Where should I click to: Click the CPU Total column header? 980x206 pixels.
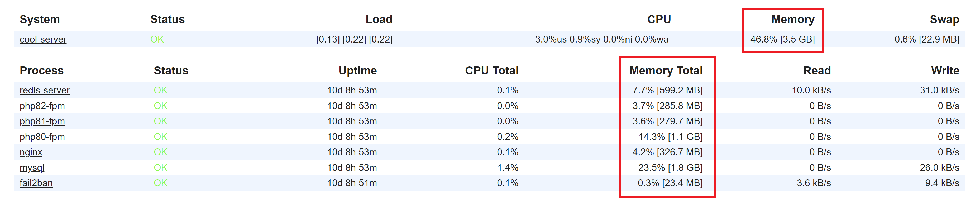tap(491, 71)
